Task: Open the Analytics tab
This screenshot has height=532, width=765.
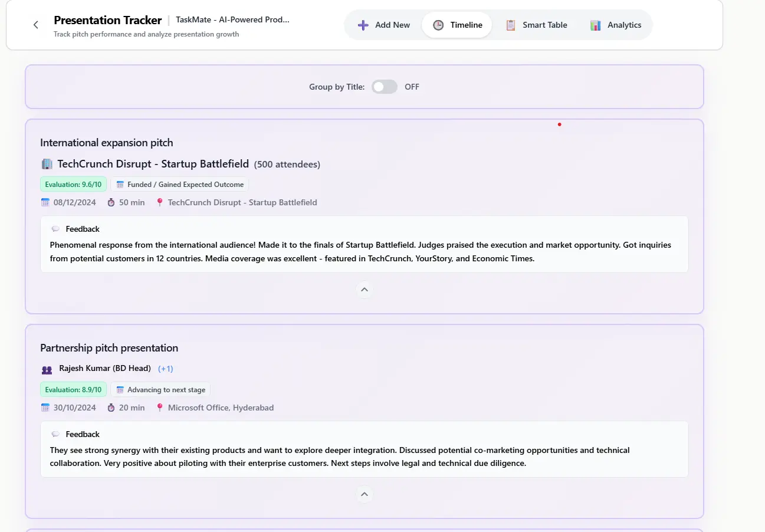Action: point(616,25)
